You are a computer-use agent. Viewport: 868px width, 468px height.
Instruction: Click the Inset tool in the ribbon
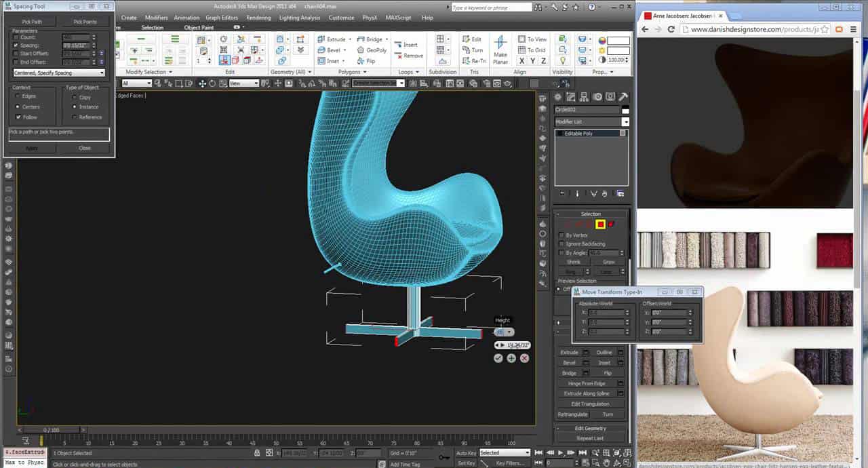(x=328, y=61)
